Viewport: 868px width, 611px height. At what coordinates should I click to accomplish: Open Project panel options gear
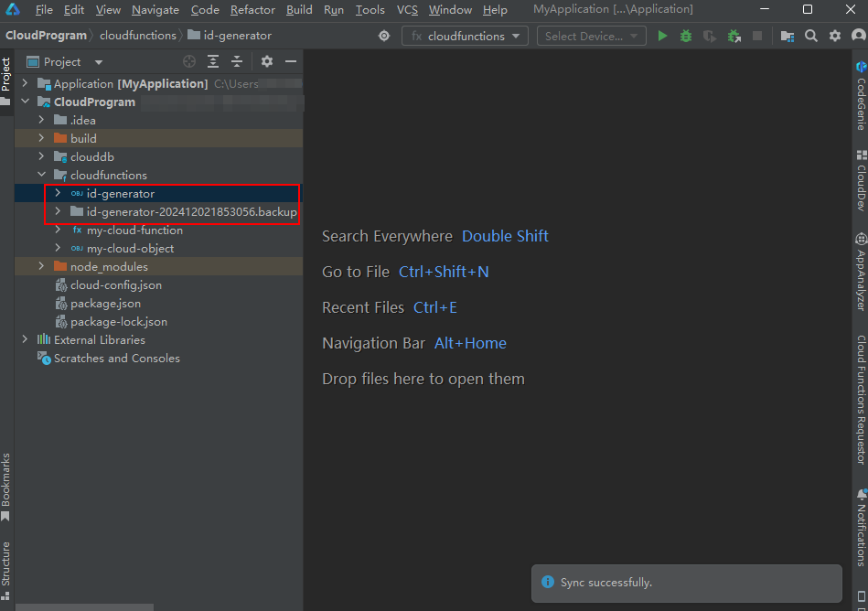coord(267,62)
